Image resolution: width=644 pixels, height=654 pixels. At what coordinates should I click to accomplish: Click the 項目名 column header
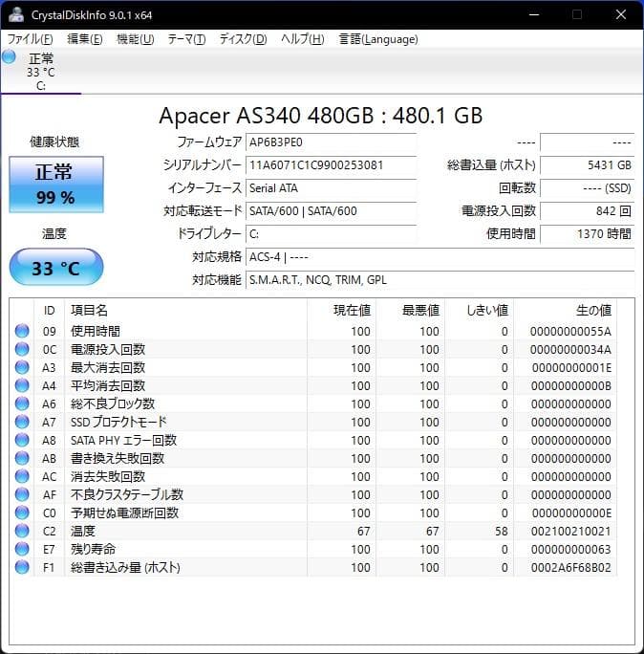[186, 311]
